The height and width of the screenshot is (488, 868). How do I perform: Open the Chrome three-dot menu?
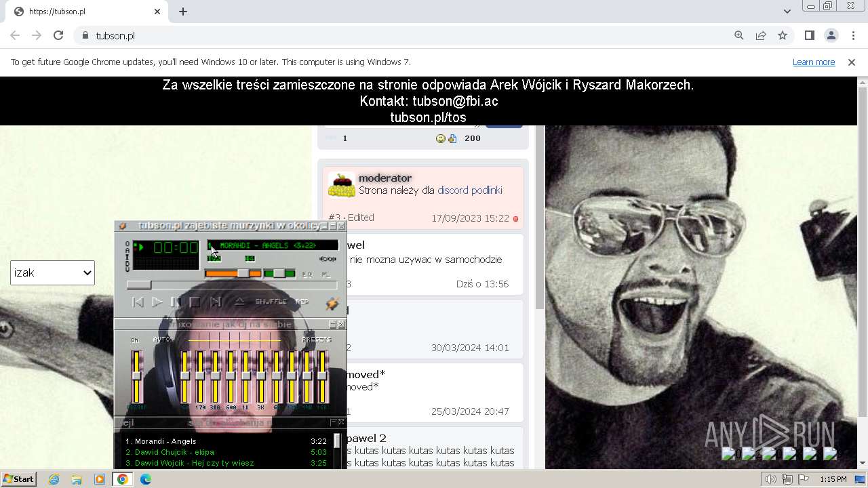coord(852,35)
